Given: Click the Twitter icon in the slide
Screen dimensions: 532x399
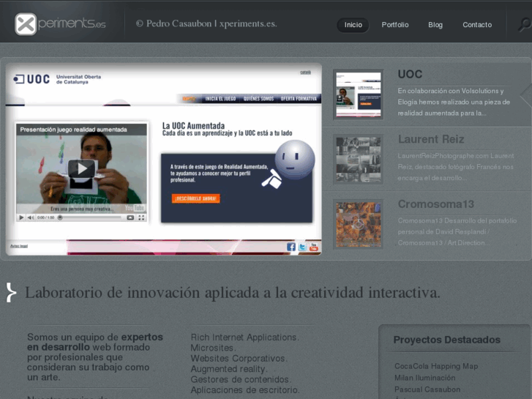Looking at the screenshot, I should tap(302, 247).
